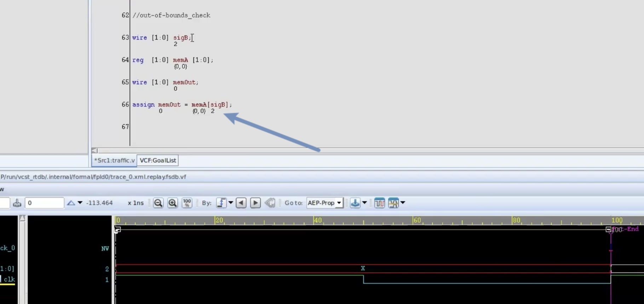Image resolution: width=644 pixels, height=304 pixels.
Task: Click the cursor time input field showing 0
Action: tap(44, 203)
